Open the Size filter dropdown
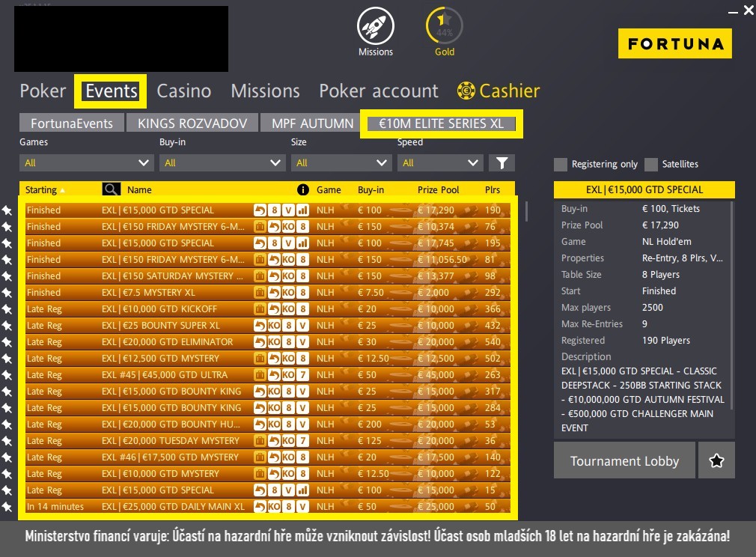Viewport: 756px width, 557px height. tap(341, 163)
